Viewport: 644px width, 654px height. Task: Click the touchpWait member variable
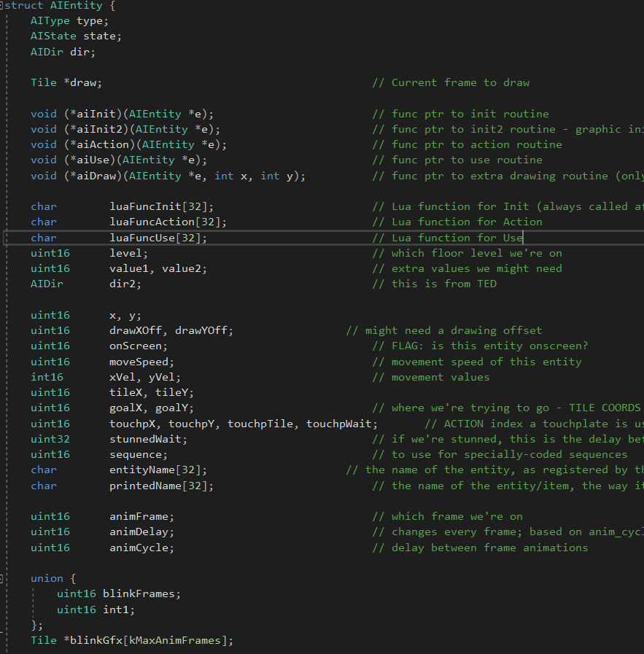(x=339, y=424)
